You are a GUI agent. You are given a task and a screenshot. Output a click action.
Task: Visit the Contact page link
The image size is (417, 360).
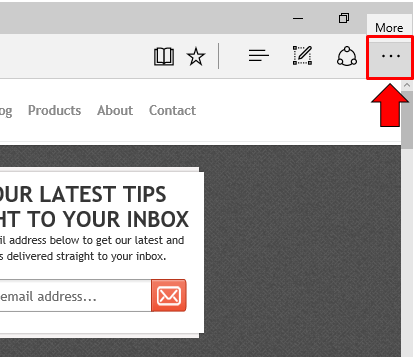(x=172, y=110)
